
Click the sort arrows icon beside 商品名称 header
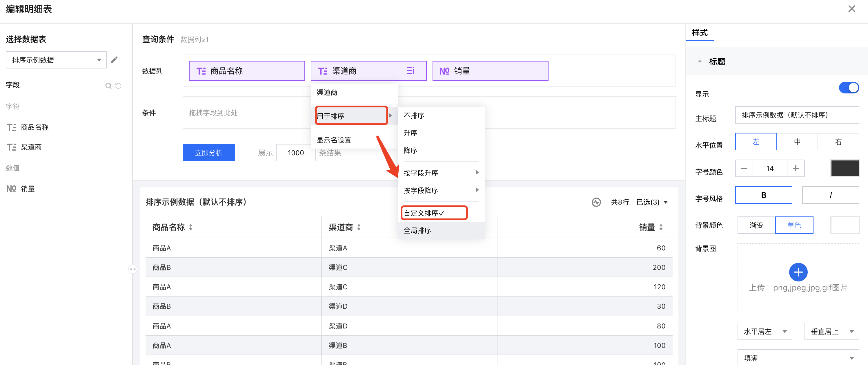(191, 227)
